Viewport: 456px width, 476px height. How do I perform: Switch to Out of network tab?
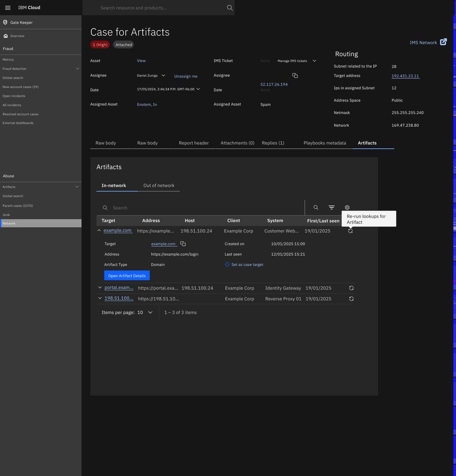click(x=159, y=185)
